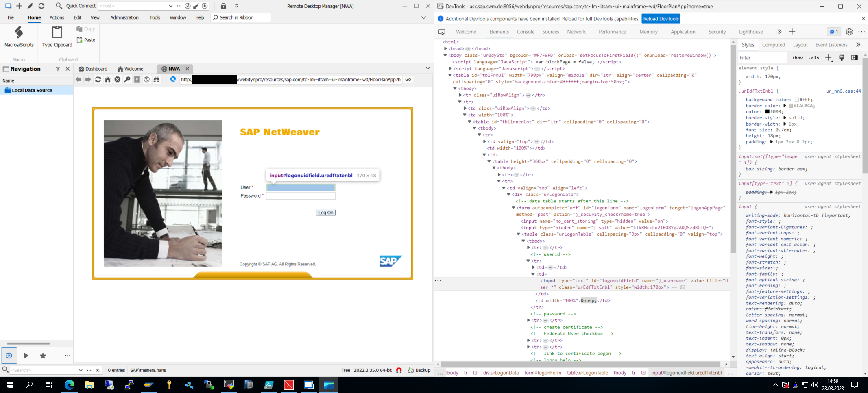Click the embedded browser refresh icon
Viewport: 868px width, 393px height.
(x=98, y=80)
